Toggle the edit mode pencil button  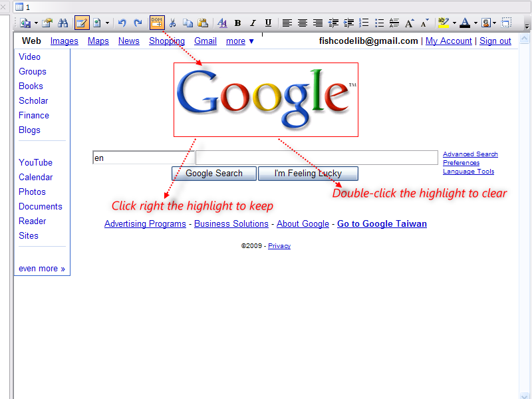(x=82, y=23)
